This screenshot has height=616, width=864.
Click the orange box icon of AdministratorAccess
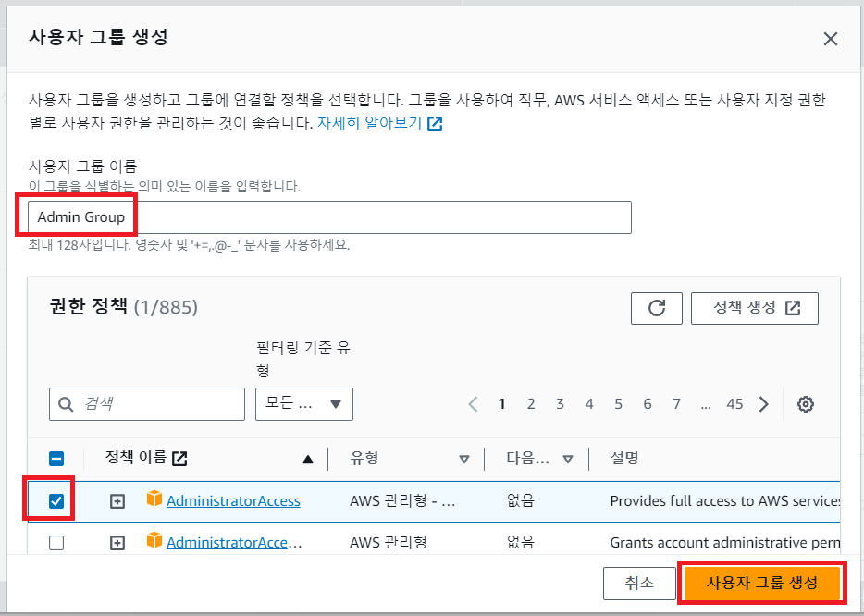pos(154,499)
